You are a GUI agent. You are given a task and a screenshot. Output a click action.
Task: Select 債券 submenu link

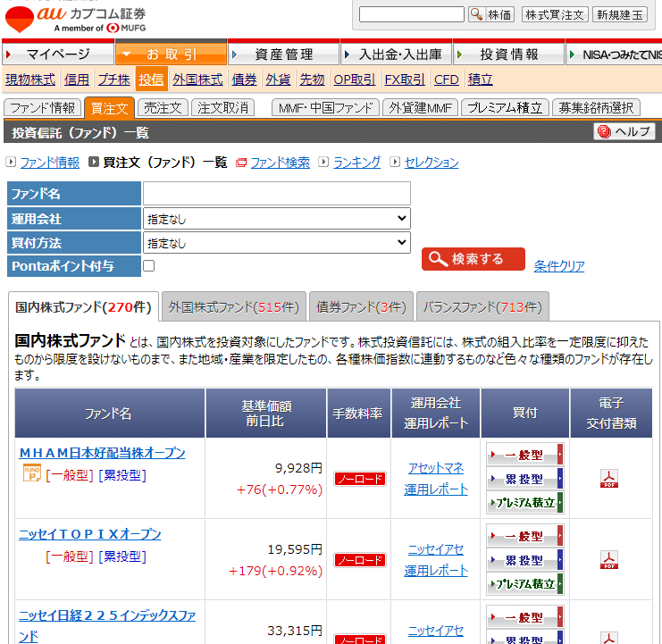tap(244, 79)
